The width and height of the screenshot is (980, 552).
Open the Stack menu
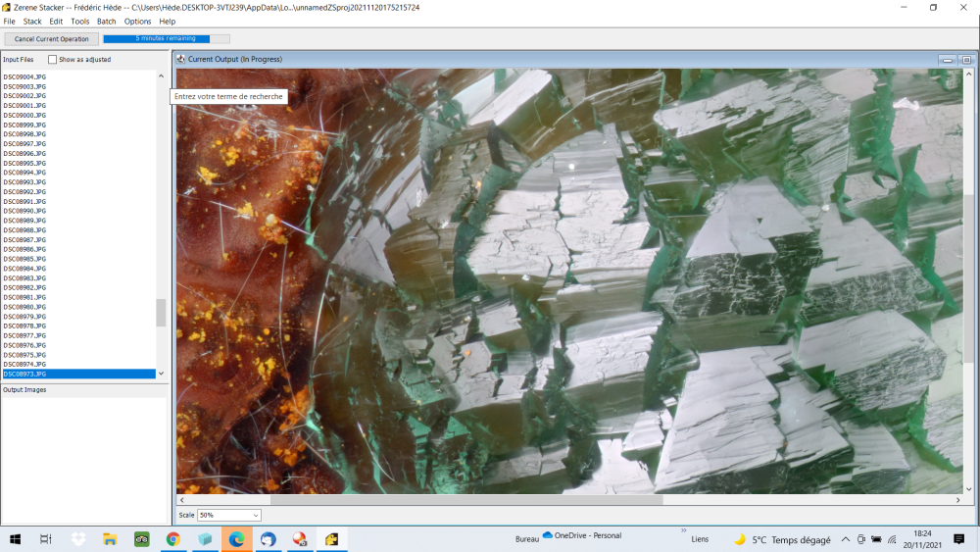click(x=32, y=21)
